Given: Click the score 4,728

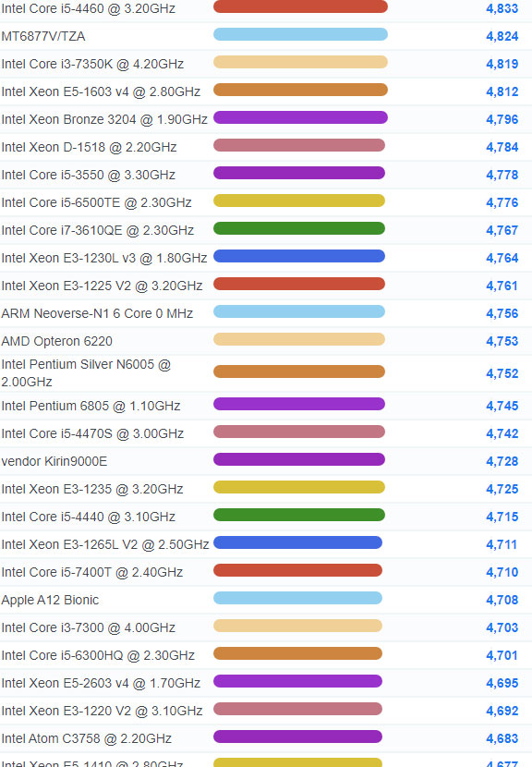Looking at the screenshot, I should pos(502,461).
